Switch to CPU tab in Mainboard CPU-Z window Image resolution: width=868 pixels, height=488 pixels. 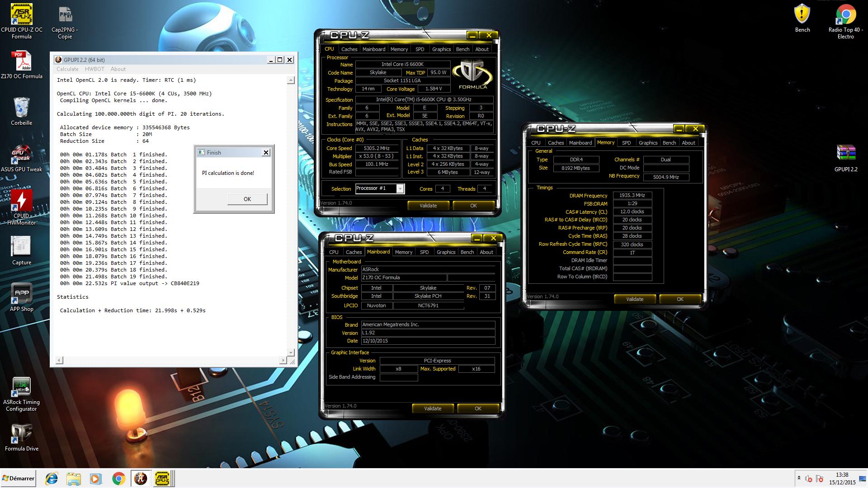334,252
